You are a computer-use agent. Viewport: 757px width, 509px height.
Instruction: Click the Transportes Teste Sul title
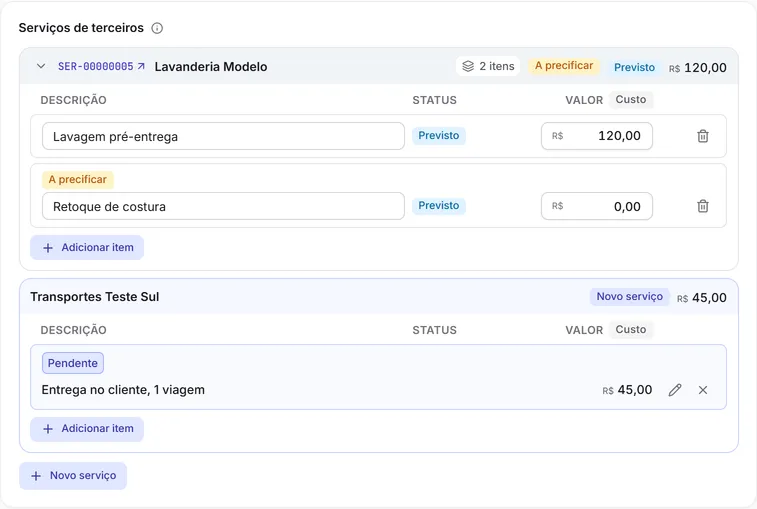coord(95,297)
